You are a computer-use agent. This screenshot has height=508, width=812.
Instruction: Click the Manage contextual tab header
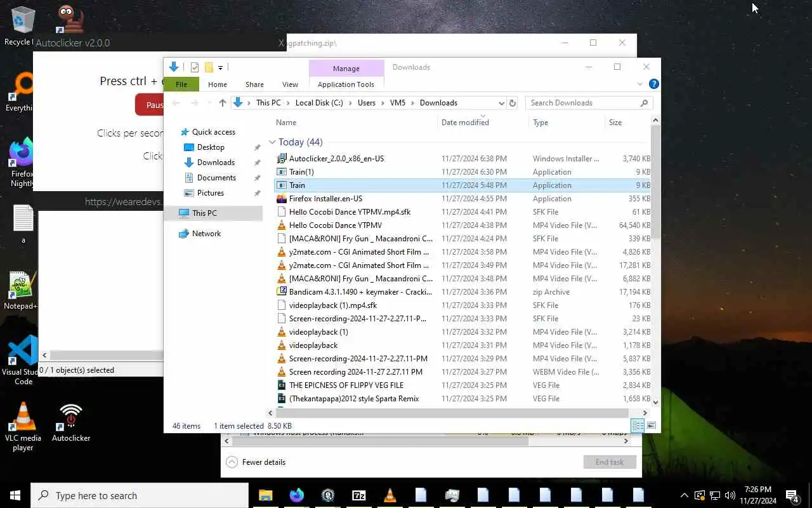click(x=346, y=69)
